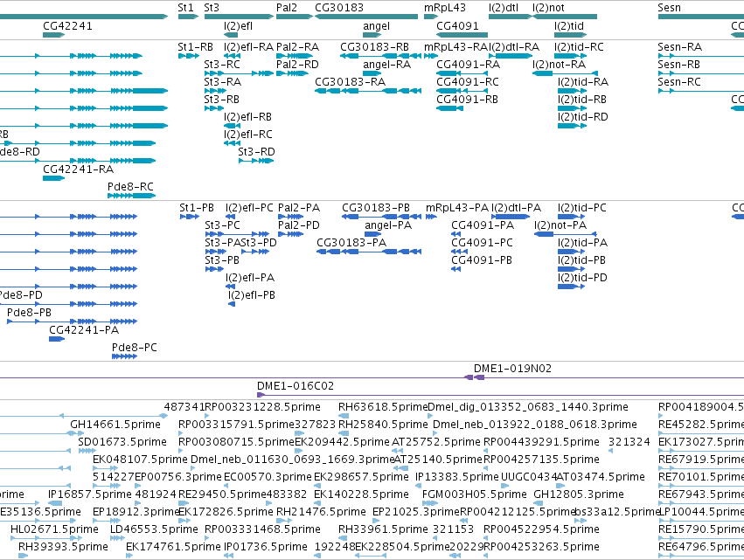Click the IP13383.5prime EST label
This screenshot has height=560, width=744.
pyautogui.click(x=457, y=478)
